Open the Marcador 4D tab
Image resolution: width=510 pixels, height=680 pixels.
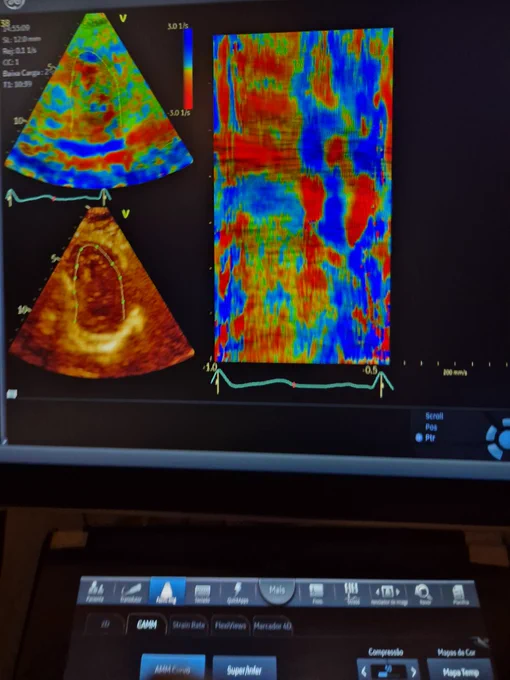(272, 626)
